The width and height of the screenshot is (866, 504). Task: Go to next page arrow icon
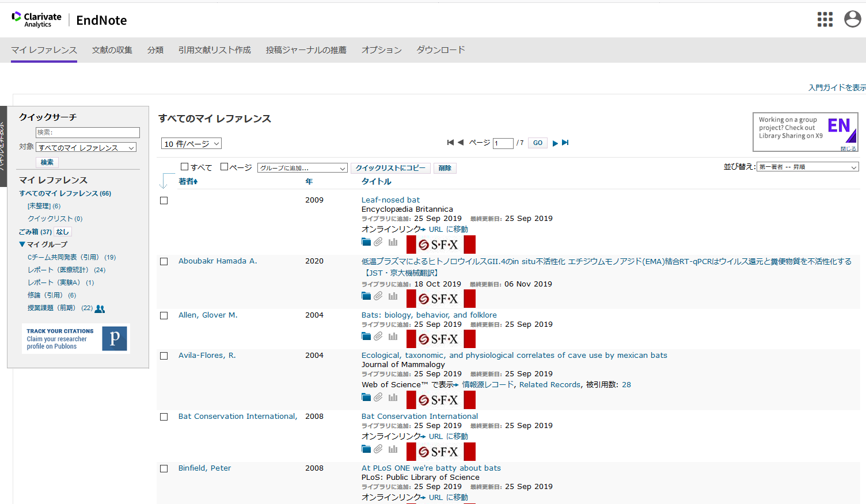555,143
